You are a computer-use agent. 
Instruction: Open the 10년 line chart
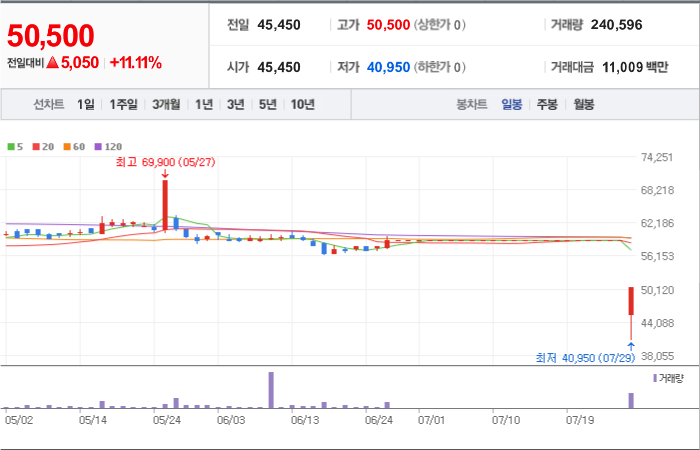(303, 104)
